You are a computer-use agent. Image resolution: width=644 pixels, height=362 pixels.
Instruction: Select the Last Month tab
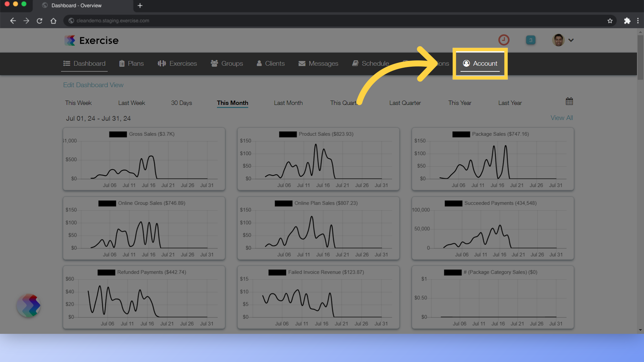(x=287, y=103)
